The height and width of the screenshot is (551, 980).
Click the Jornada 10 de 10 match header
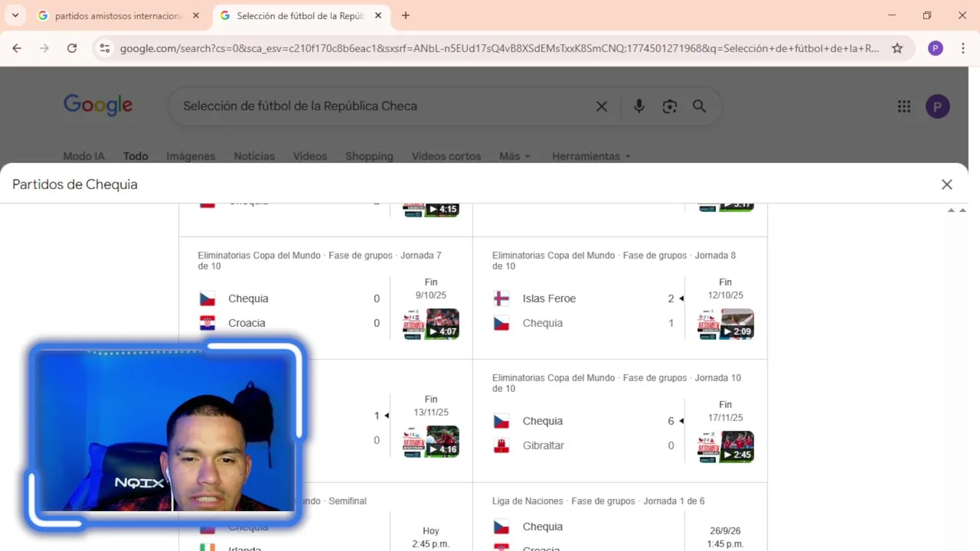pos(617,383)
